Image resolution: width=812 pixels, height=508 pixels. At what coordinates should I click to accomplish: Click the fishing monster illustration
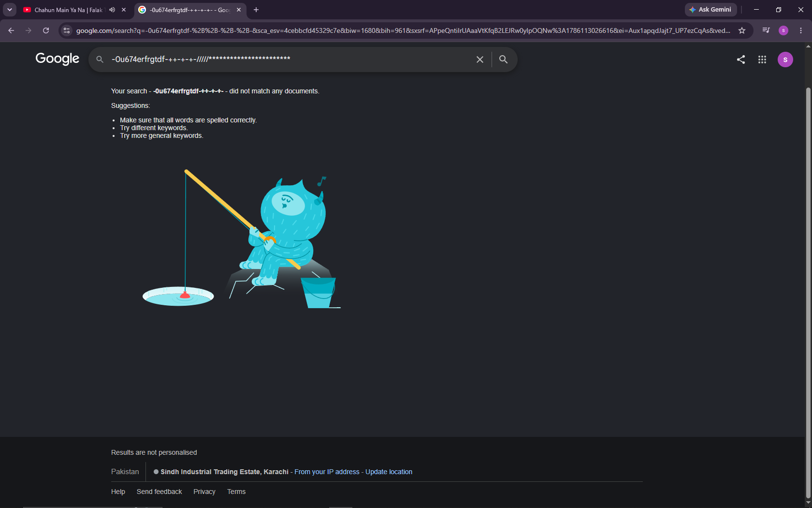coord(242,239)
